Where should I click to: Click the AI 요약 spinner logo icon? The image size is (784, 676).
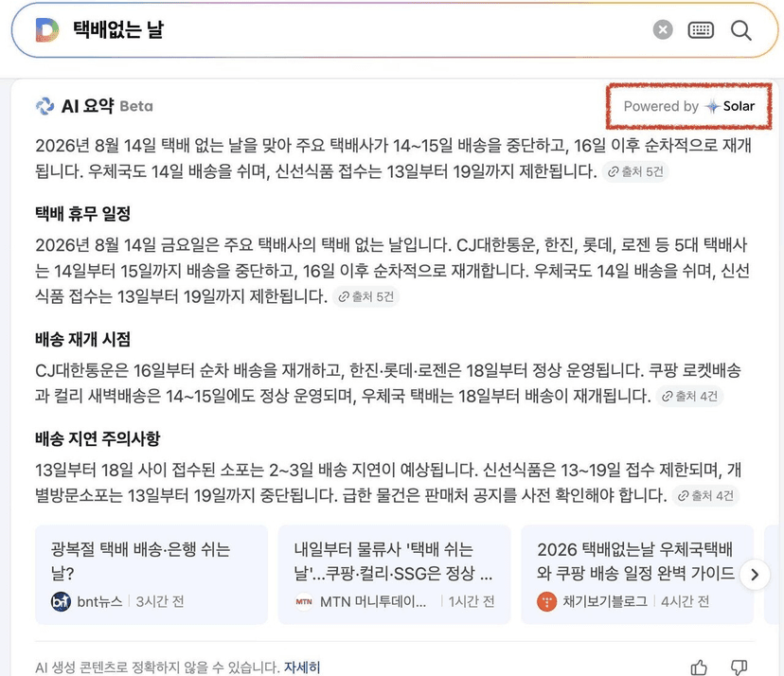[x=45, y=106]
